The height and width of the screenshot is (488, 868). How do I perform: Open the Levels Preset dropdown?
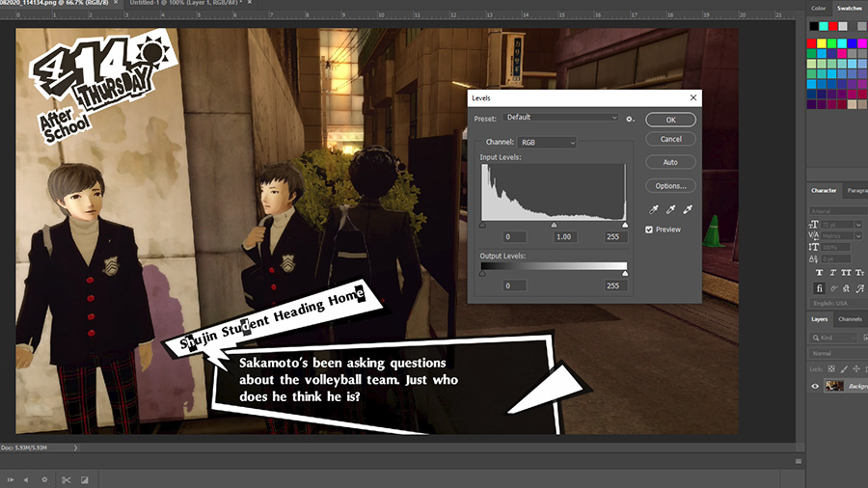pos(560,118)
